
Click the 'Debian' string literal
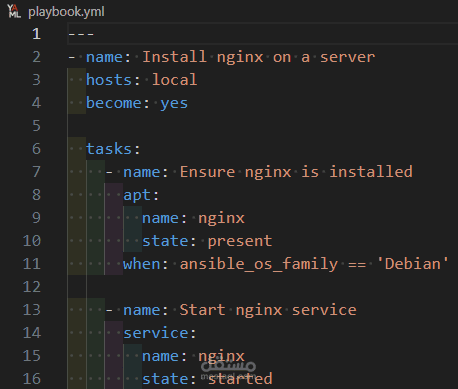coord(413,264)
